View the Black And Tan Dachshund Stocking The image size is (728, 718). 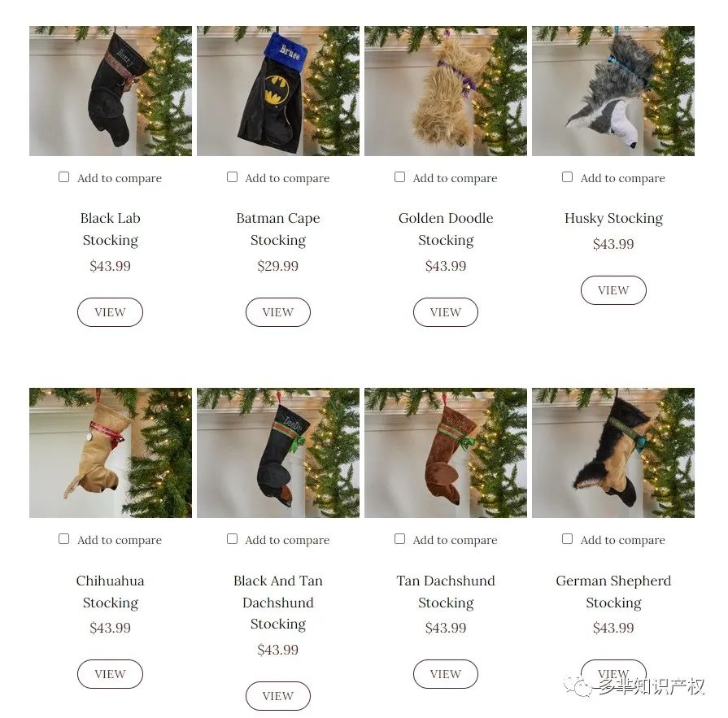coord(278,696)
